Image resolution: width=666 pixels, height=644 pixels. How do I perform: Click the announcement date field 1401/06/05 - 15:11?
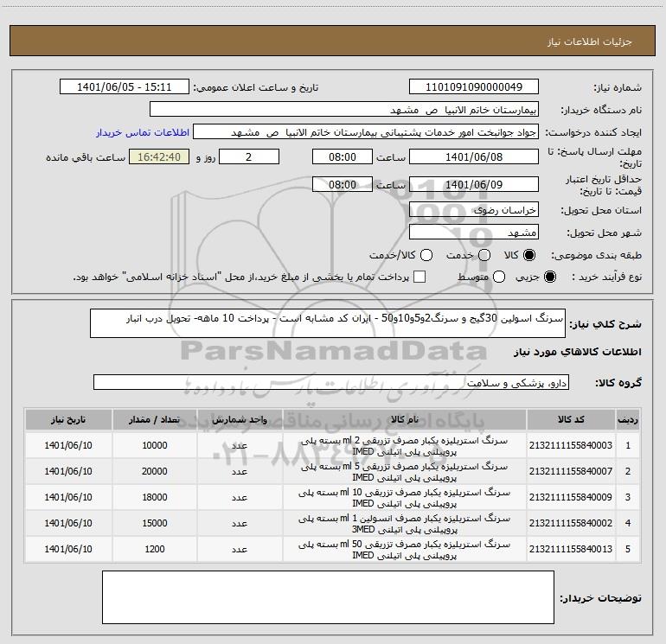coord(124,86)
